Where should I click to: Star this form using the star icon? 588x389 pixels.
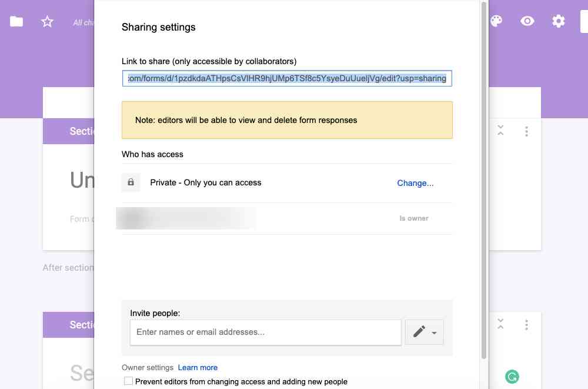(46, 21)
